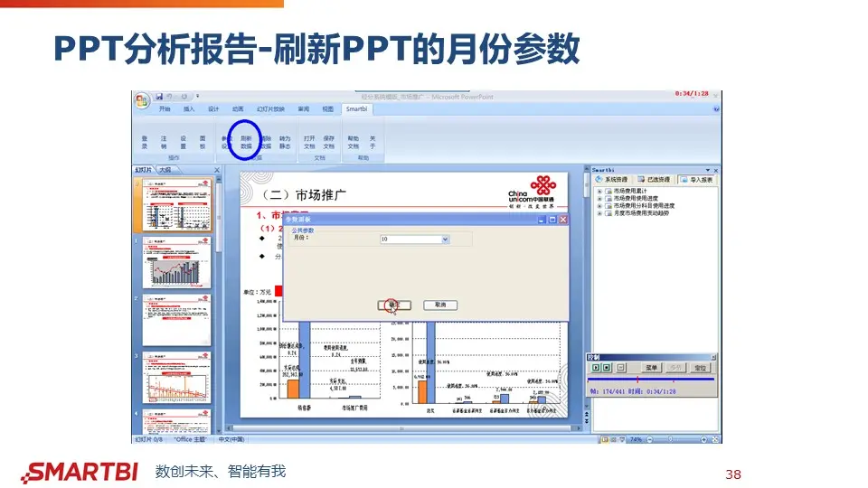Expand the 月度市场费用变动趋势 tree node
The image size is (868, 488).
(599, 212)
